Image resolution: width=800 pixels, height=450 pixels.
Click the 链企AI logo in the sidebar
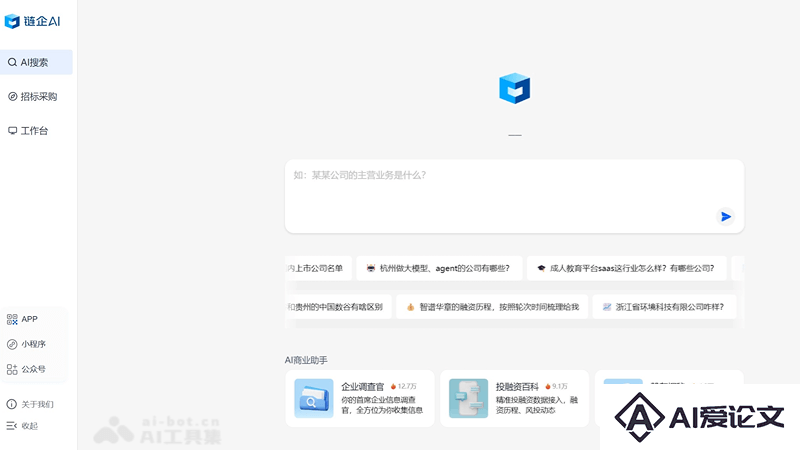tap(32, 21)
